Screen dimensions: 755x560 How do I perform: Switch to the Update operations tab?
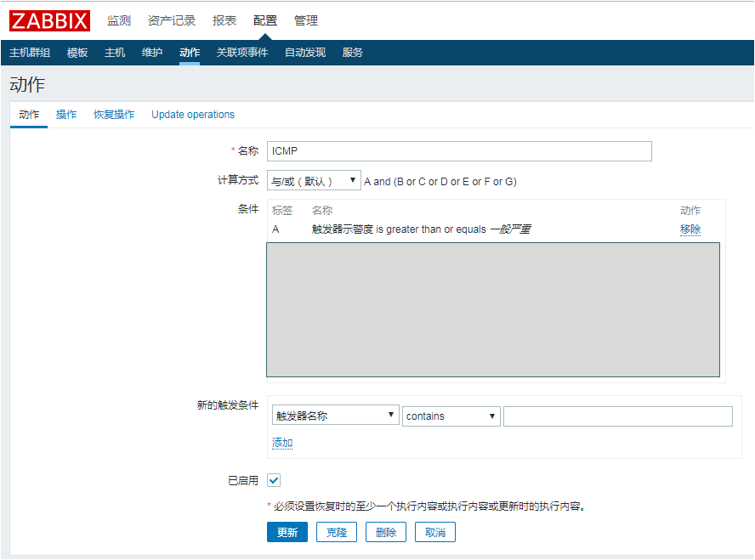click(193, 115)
